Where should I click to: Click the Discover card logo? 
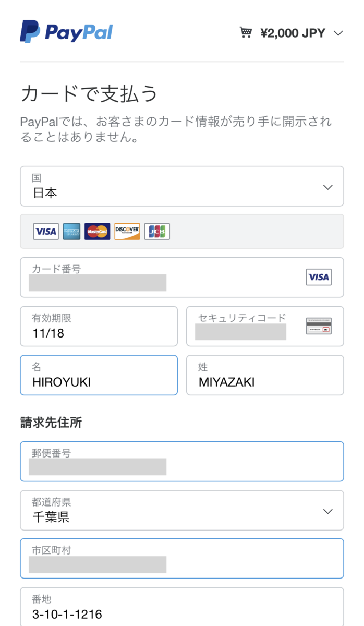[x=127, y=231]
